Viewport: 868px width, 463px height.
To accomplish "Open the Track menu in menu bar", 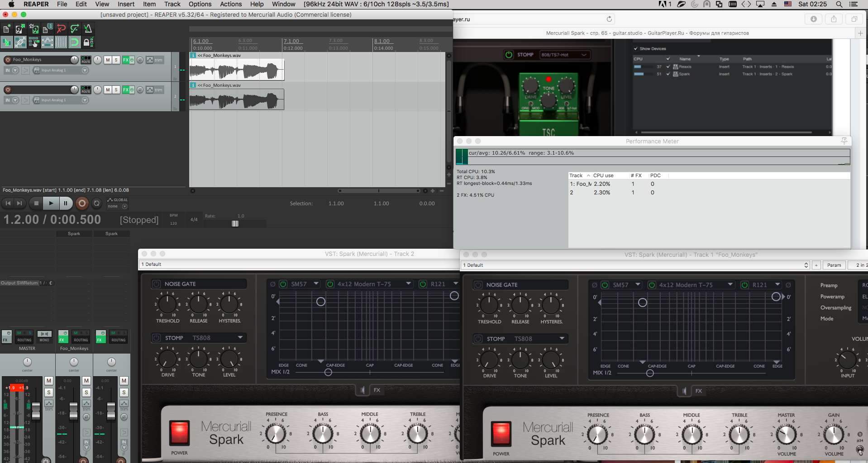I will pyautogui.click(x=172, y=4).
